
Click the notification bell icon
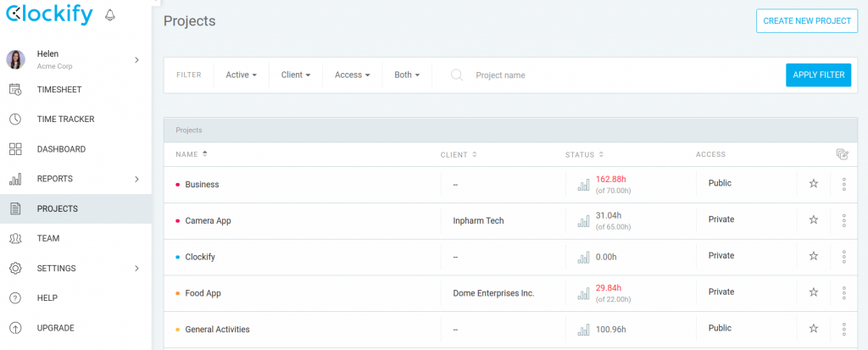[110, 15]
